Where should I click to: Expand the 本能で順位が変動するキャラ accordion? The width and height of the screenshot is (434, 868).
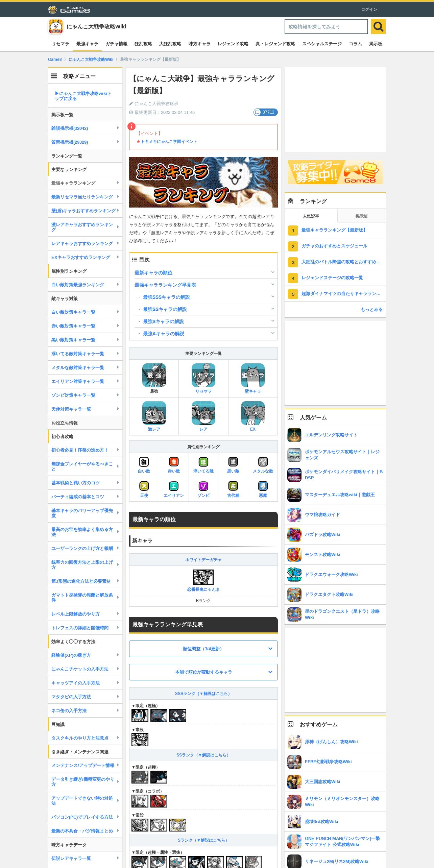(x=203, y=672)
